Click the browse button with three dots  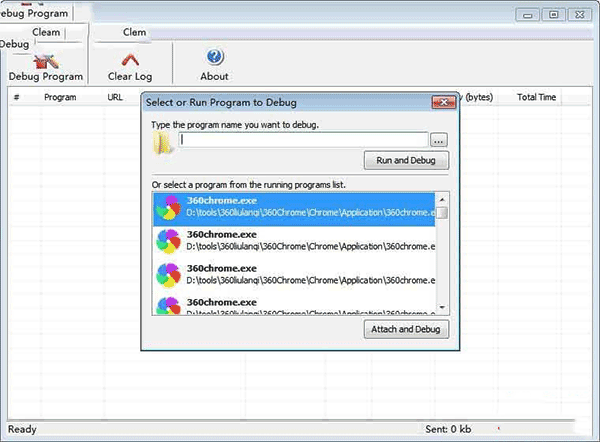[x=439, y=140]
